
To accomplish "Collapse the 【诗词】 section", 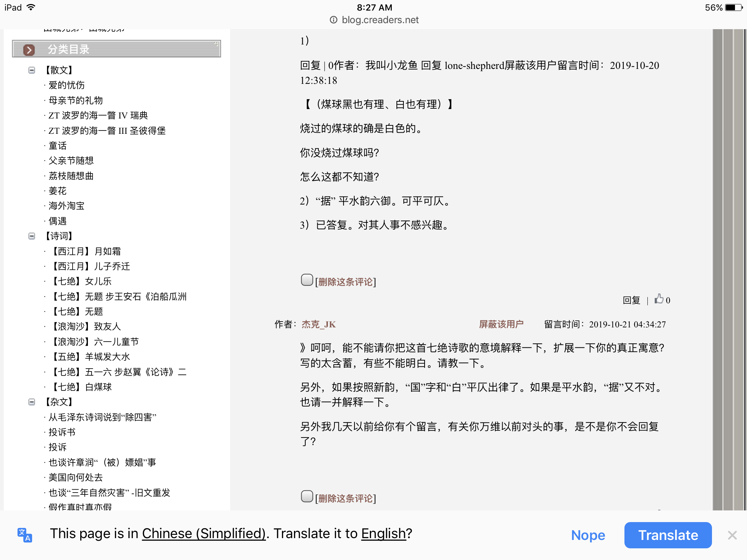I will pos(32,236).
